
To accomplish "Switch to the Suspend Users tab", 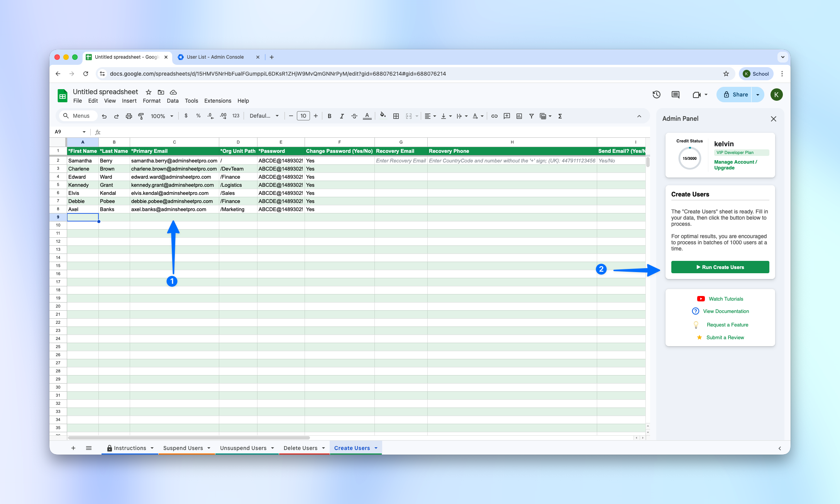I will pyautogui.click(x=183, y=448).
